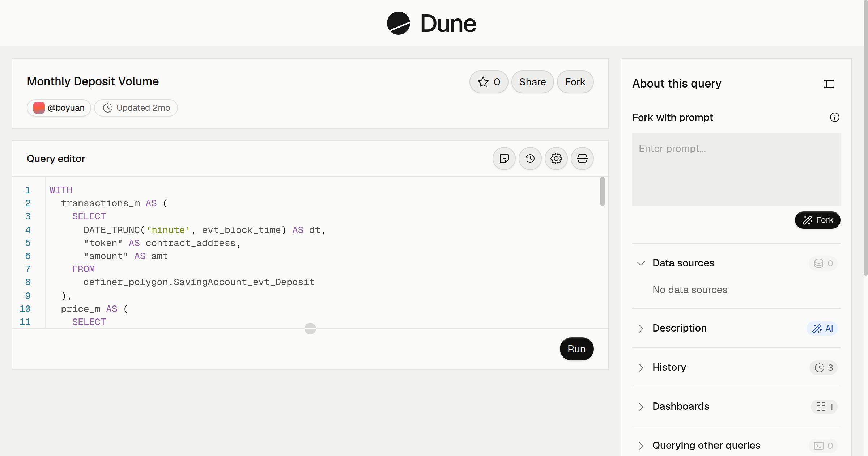Click the Updated 2mo badge
The image size is (868, 456).
click(136, 108)
